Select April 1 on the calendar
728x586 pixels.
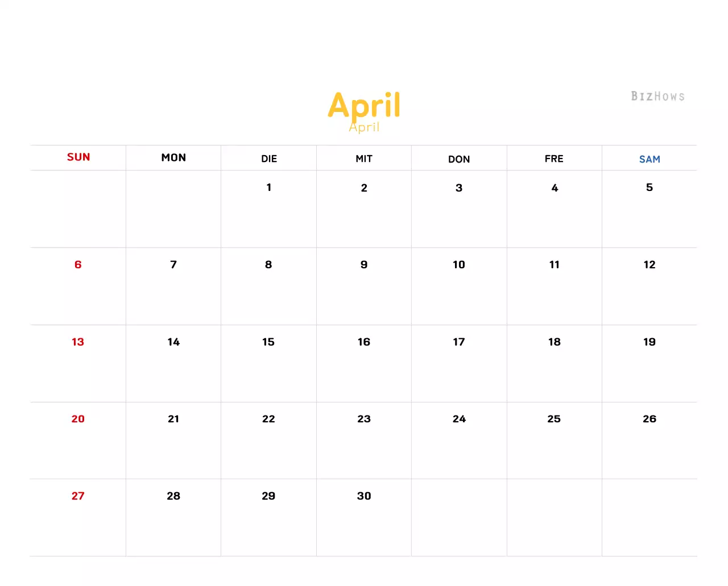(x=269, y=188)
